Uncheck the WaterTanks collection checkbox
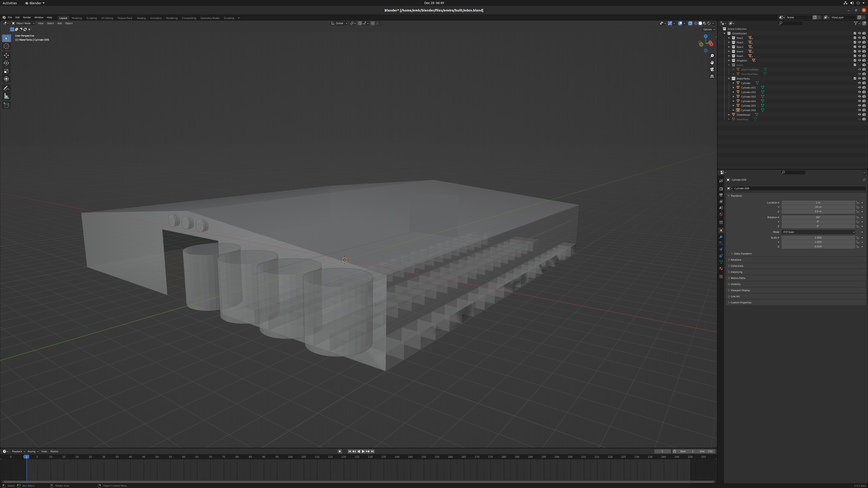The width and height of the screenshot is (868, 488). [855, 78]
